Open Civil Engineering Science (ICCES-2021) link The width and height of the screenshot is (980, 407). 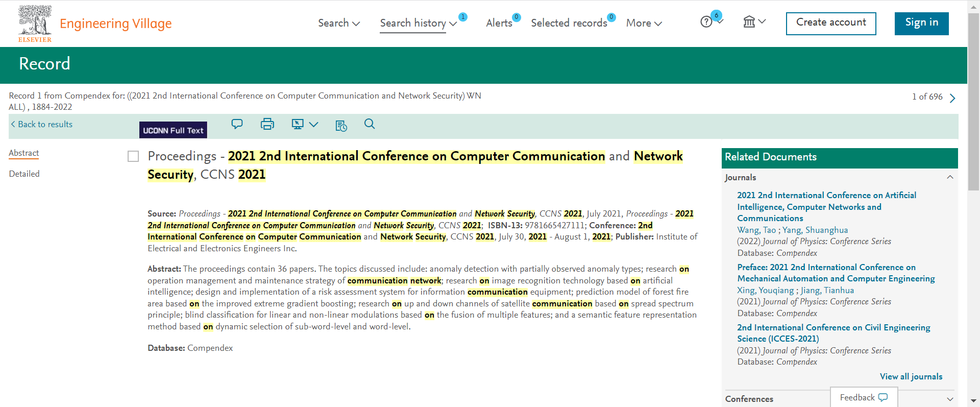pos(834,333)
